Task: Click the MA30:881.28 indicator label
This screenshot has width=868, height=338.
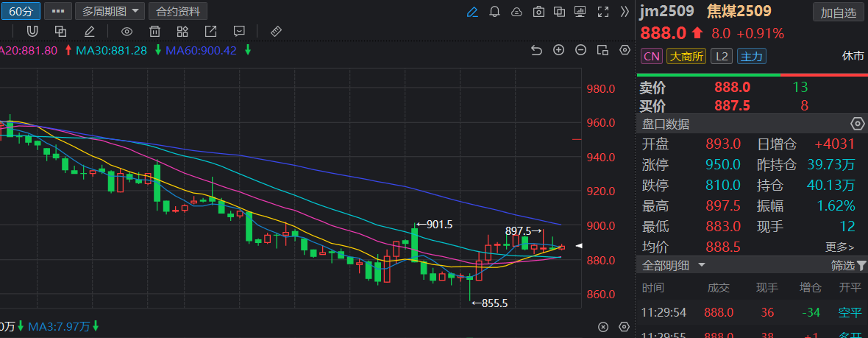Action: (111, 50)
